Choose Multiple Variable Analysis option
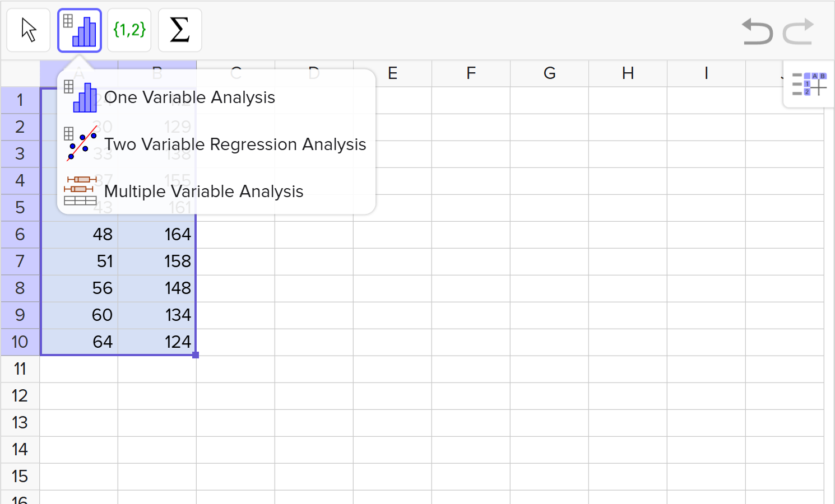835x504 pixels. click(x=216, y=192)
